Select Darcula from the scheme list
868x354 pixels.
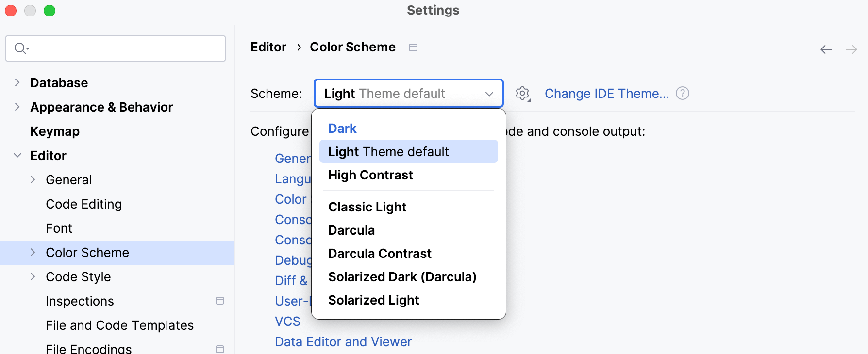(x=351, y=230)
